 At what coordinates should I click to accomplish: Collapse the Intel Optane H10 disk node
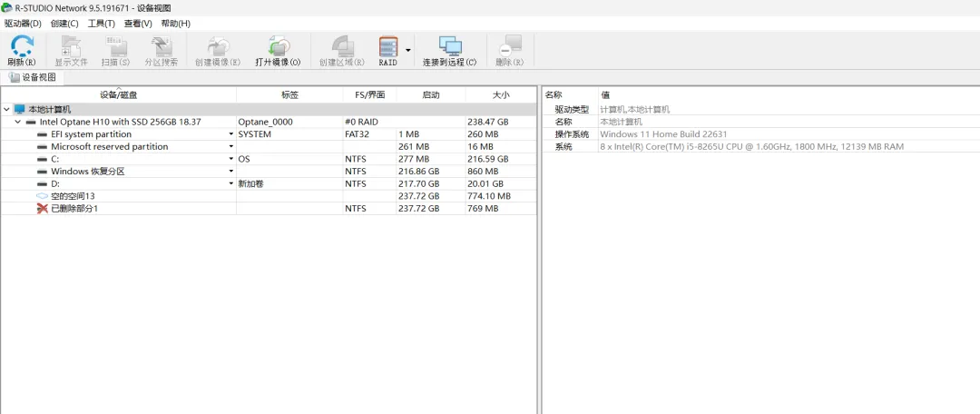(x=18, y=122)
